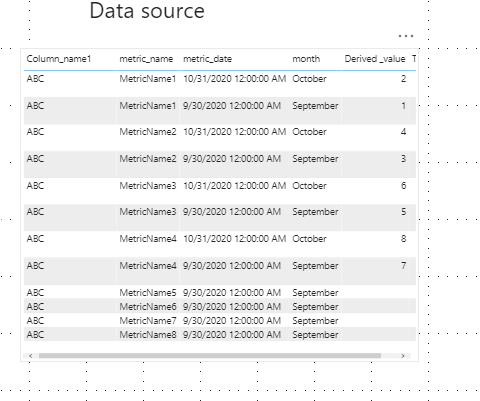Click the date in MetricName5 row
This screenshot has width=480, height=401.
232,293
